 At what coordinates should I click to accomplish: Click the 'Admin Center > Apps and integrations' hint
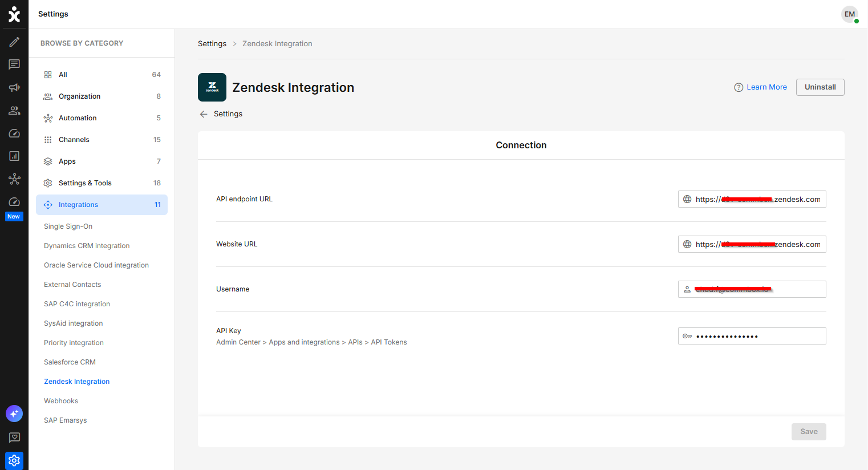coord(311,342)
